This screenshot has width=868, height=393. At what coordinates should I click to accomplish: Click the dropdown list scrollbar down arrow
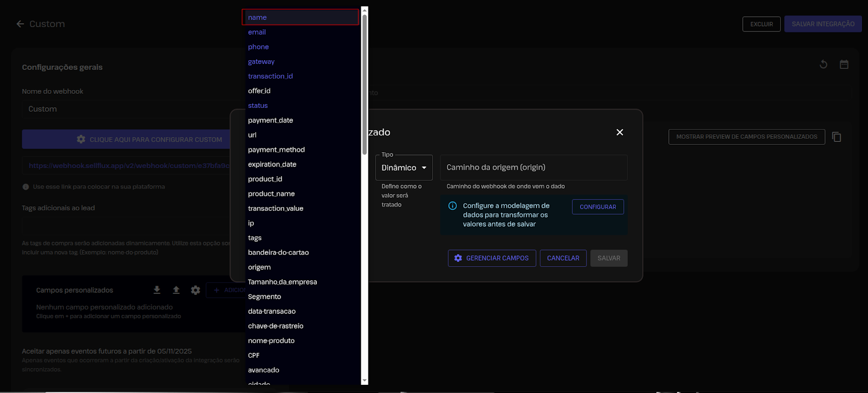(365, 381)
